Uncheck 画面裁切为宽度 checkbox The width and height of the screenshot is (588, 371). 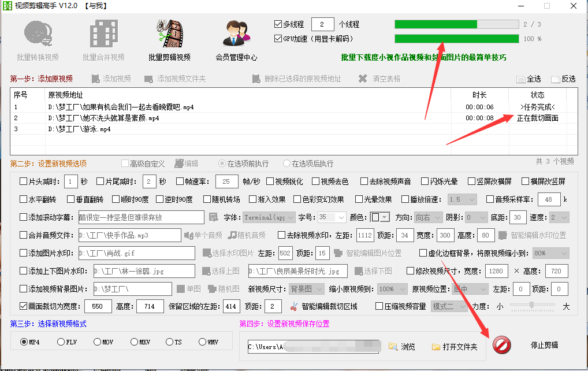23,306
